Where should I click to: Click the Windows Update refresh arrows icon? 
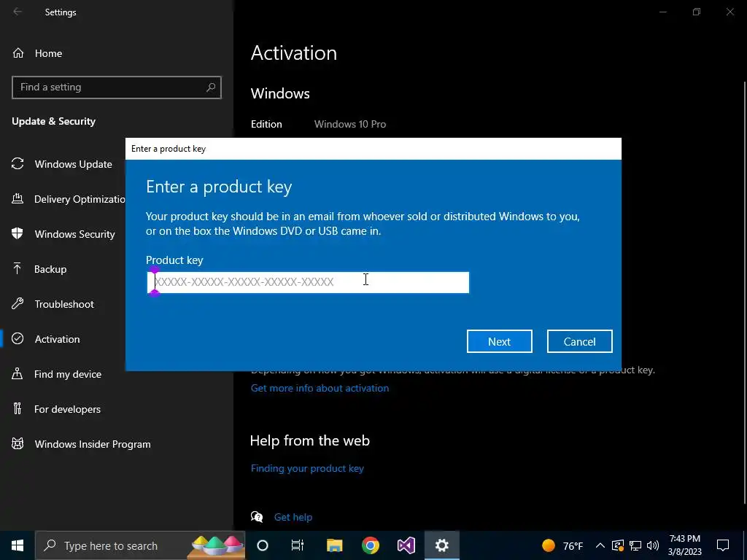18,164
